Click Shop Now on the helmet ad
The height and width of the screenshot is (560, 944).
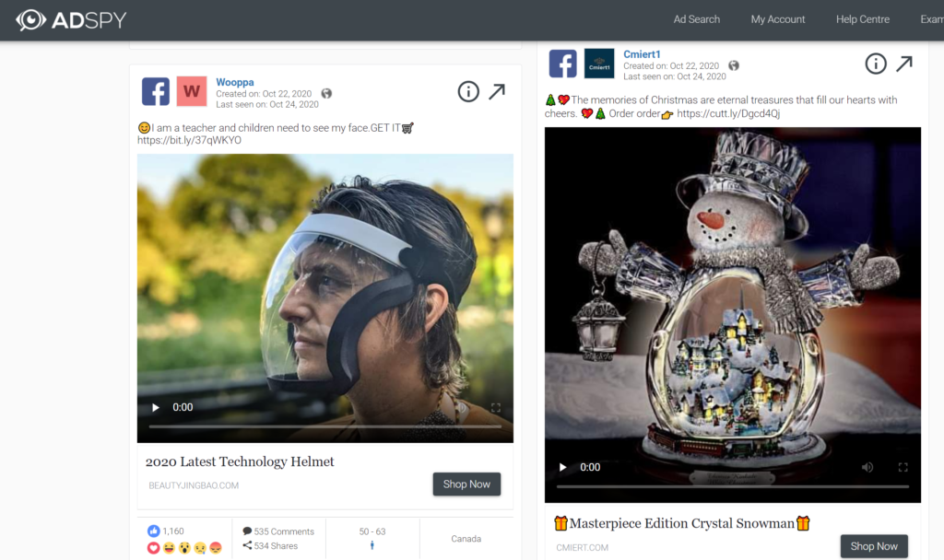coord(466,484)
